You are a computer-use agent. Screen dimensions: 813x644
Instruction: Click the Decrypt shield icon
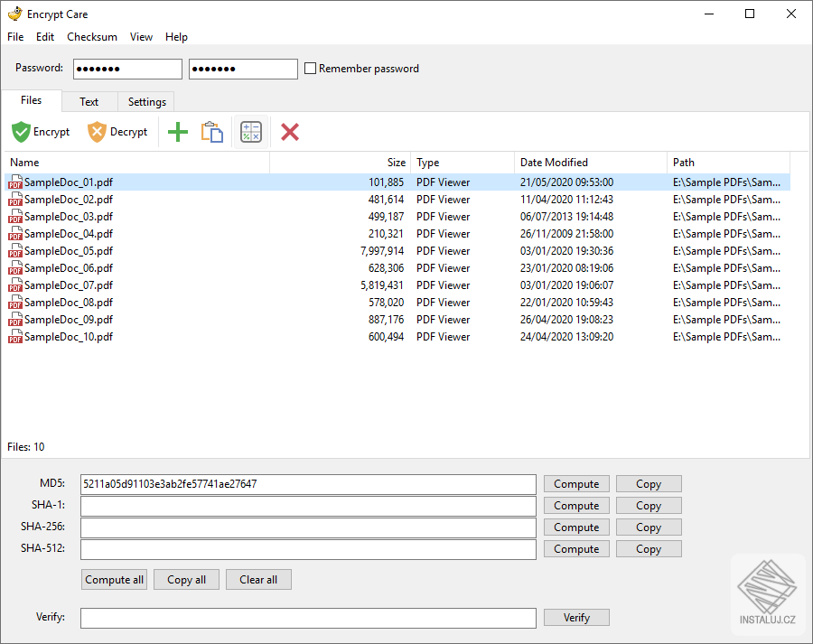coord(96,131)
